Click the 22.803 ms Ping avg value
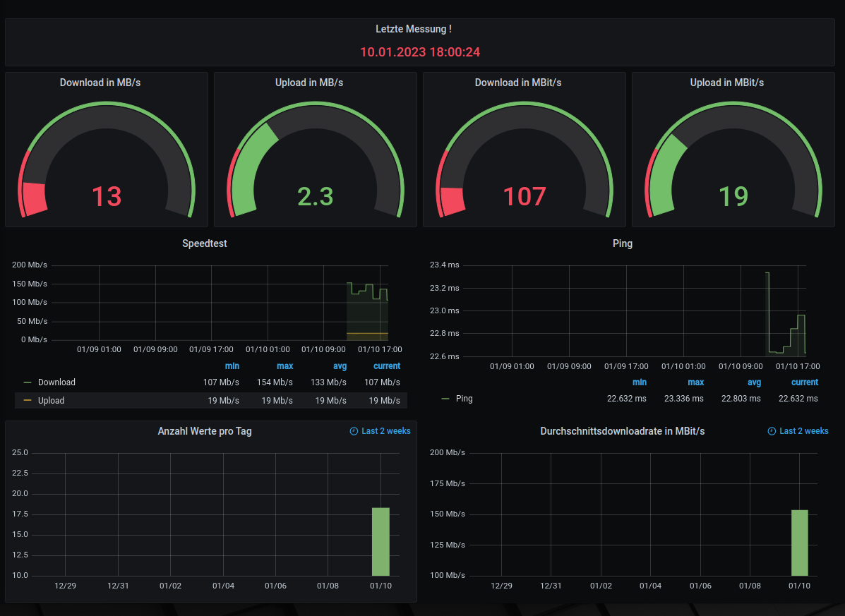845x616 pixels. point(741,399)
